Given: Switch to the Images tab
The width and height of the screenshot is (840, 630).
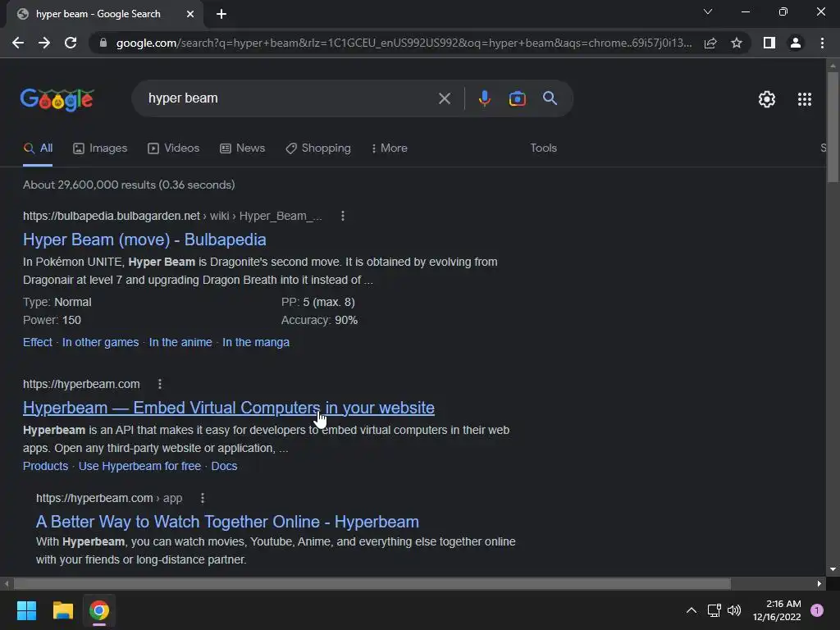Looking at the screenshot, I should click(100, 148).
